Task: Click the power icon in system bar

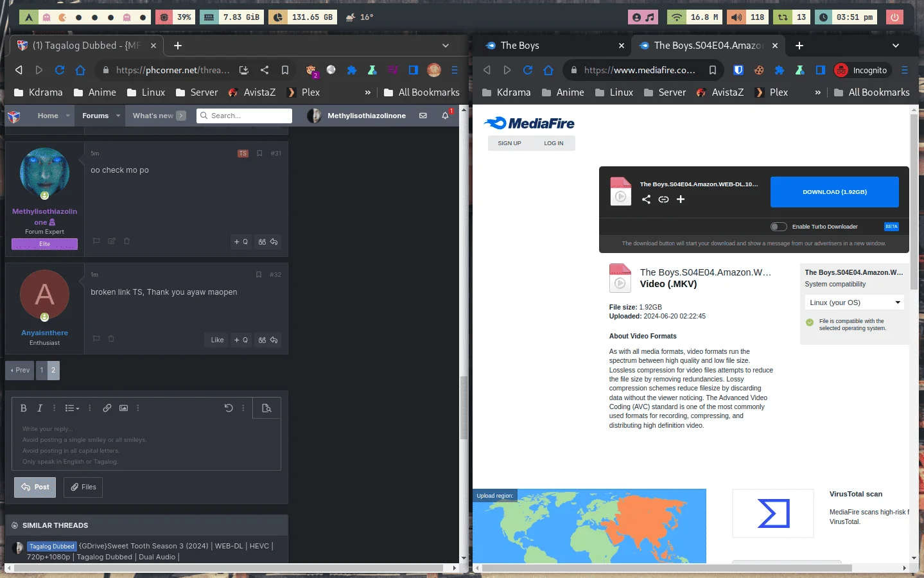Action: (894, 17)
